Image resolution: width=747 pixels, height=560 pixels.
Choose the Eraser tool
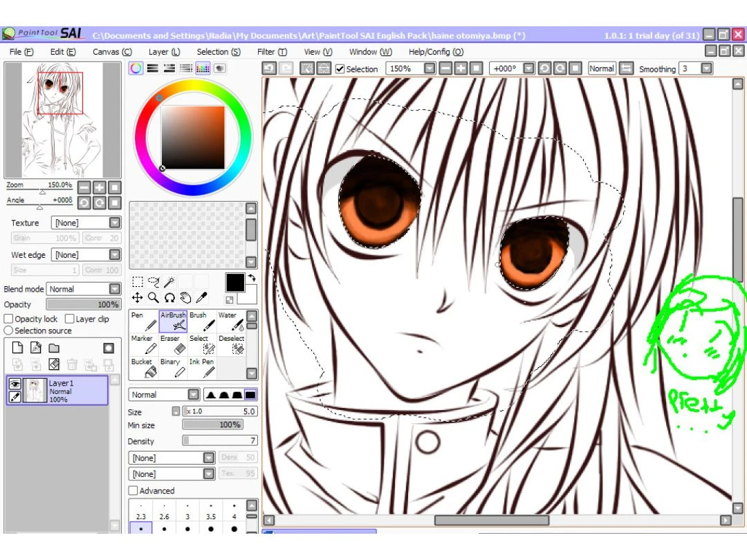tap(173, 345)
